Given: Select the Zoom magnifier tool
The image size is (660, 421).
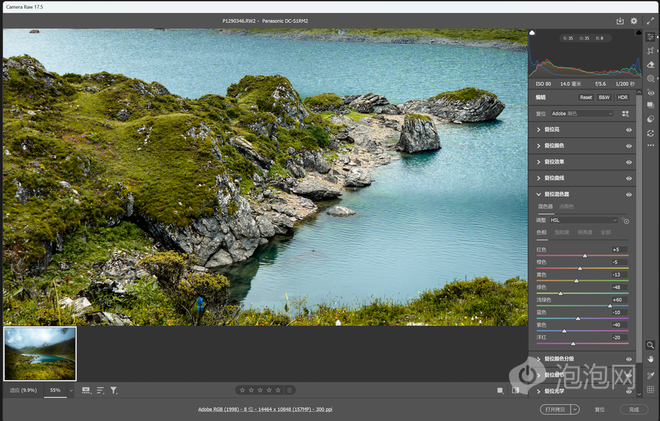Looking at the screenshot, I should tap(651, 345).
